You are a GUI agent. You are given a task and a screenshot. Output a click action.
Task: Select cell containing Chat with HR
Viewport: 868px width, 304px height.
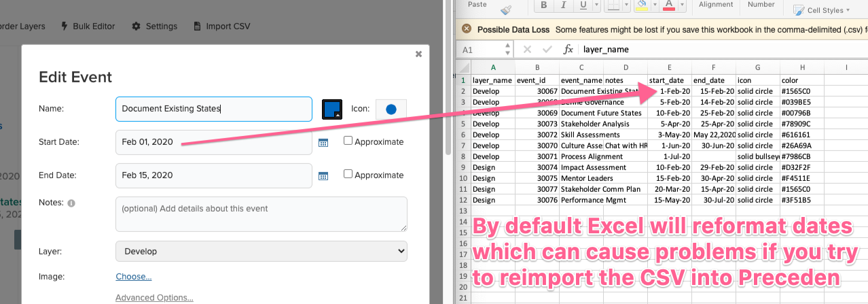(x=626, y=146)
